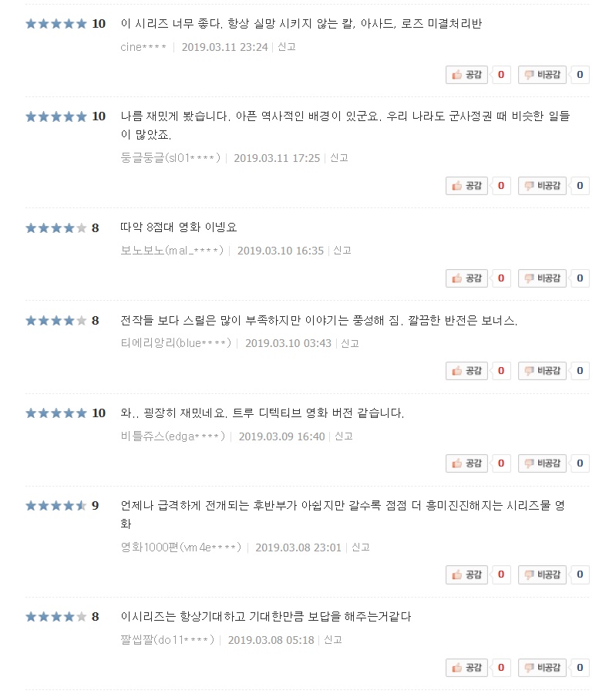Click 비공감 on 티에리앙리's review
The image size is (616, 694).
click(542, 371)
